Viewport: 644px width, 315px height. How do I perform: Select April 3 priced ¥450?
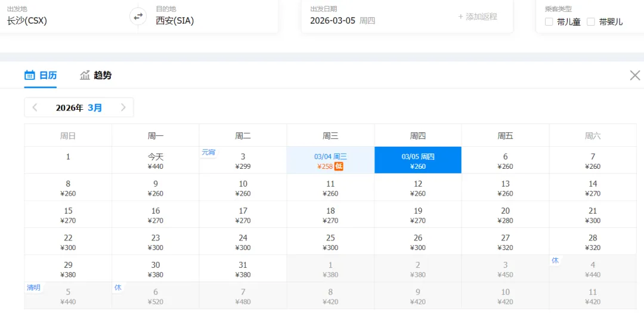point(506,268)
